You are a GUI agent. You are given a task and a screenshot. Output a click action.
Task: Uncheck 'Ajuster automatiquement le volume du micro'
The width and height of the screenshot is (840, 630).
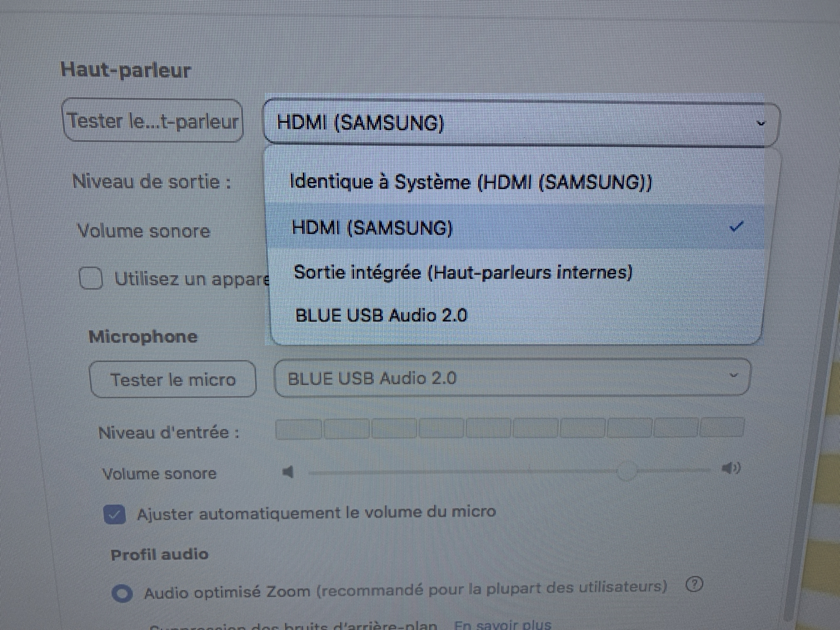(115, 514)
